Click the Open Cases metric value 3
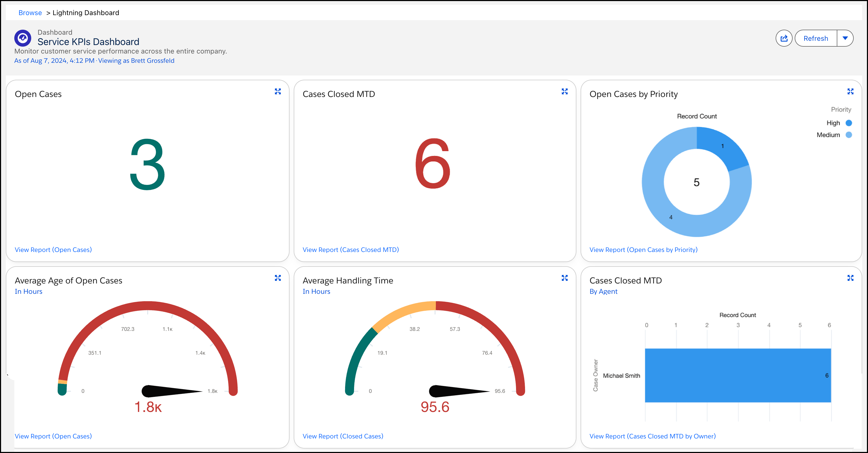This screenshot has width=868, height=453. click(x=148, y=164)
